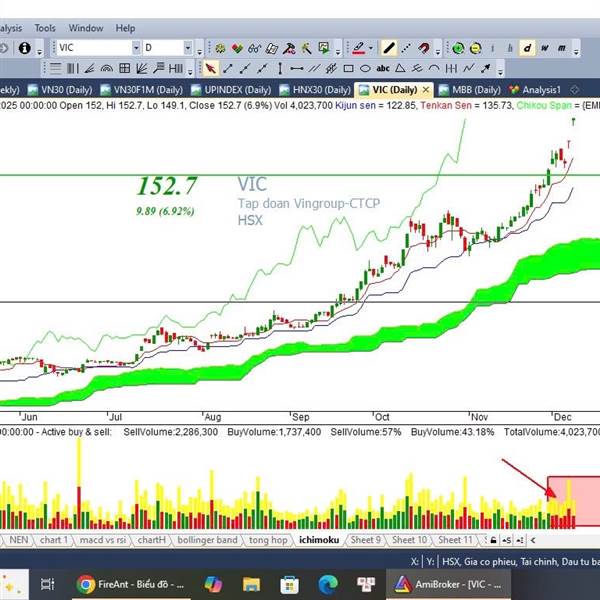Select the 'macd vs rsi' sheet
This screenshot has height=600, width=600.
click(103, 540)
